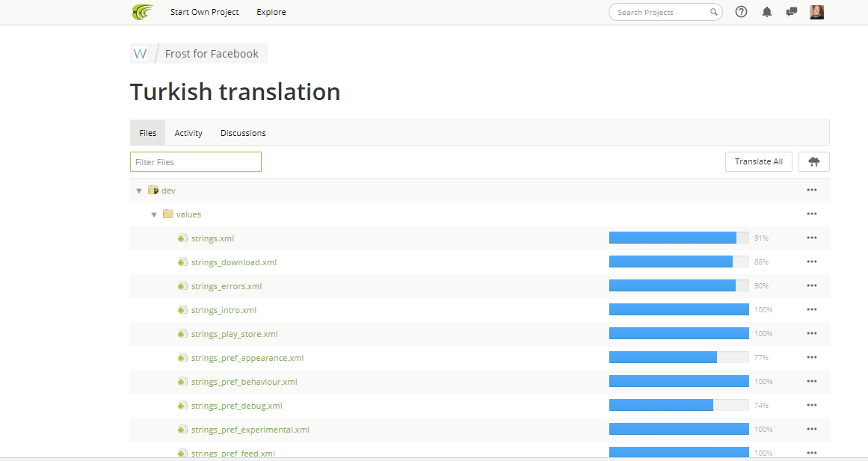Click the strings.xml file icon
Viewport: 868px width, 461px height.
click(x=182, y=238)
